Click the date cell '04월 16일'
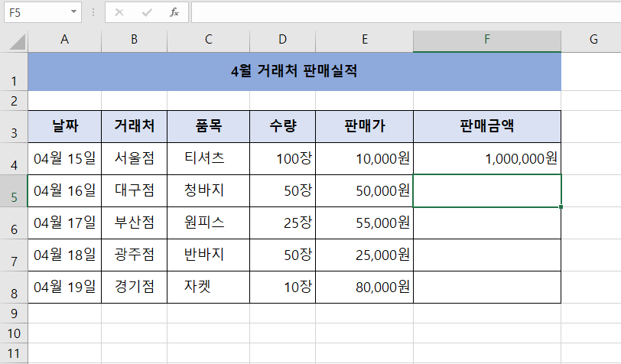Screen dimensions: 621x364 64,191
